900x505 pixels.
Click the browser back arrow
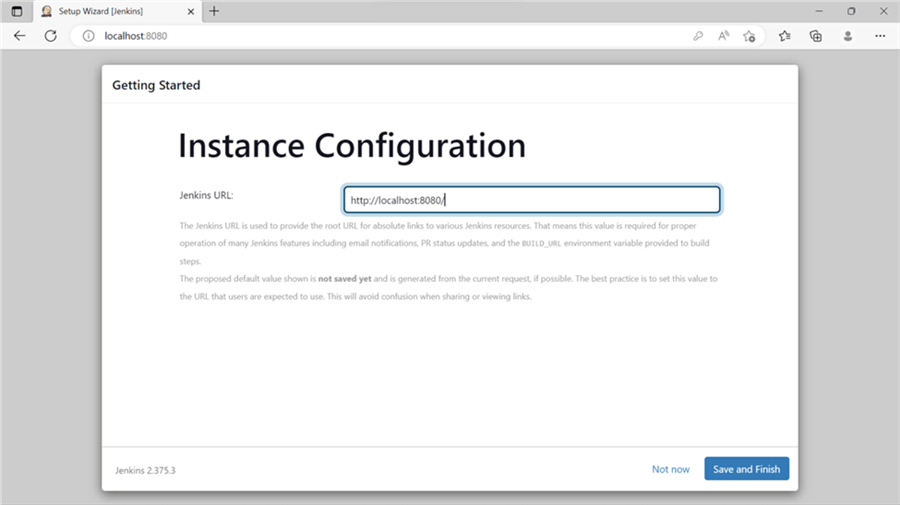click(x=20, y=36)
